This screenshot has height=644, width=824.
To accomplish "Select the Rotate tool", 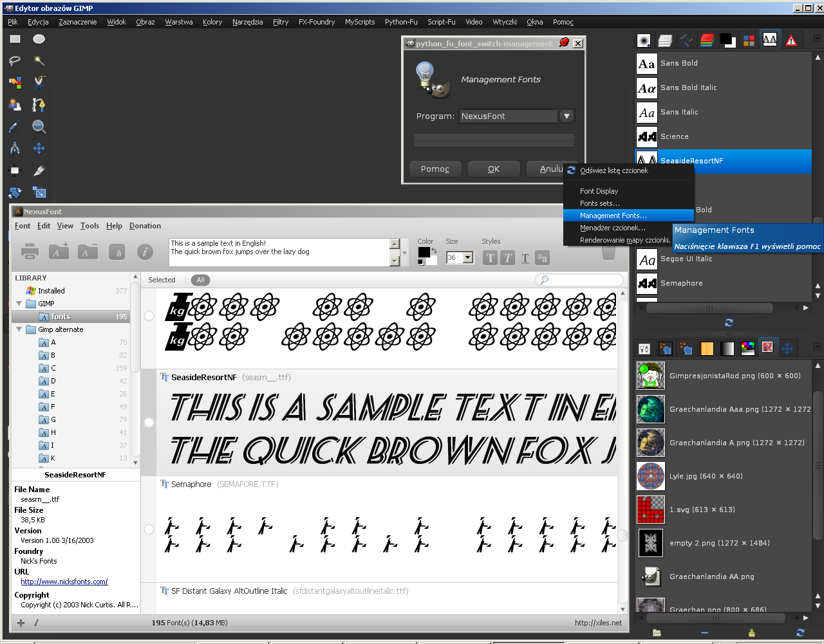I will tap(15, 192).
